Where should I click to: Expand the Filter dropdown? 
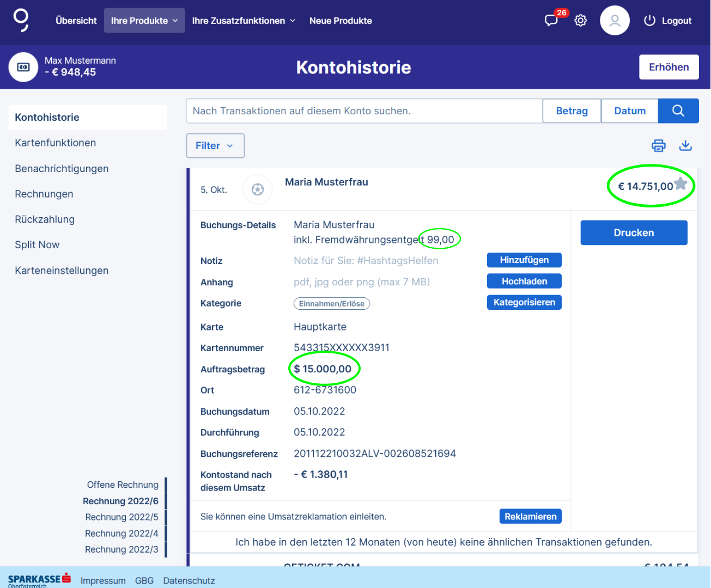click(215, 146)
